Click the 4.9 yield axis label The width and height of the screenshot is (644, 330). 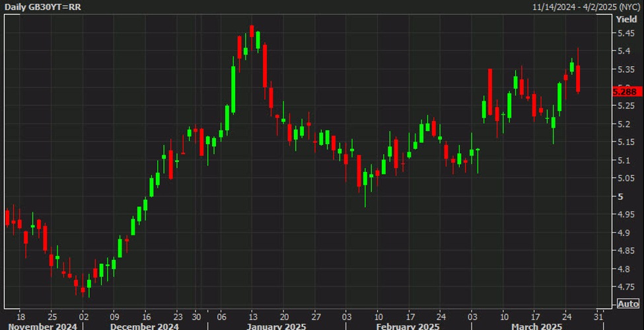(x=624, y=233)
